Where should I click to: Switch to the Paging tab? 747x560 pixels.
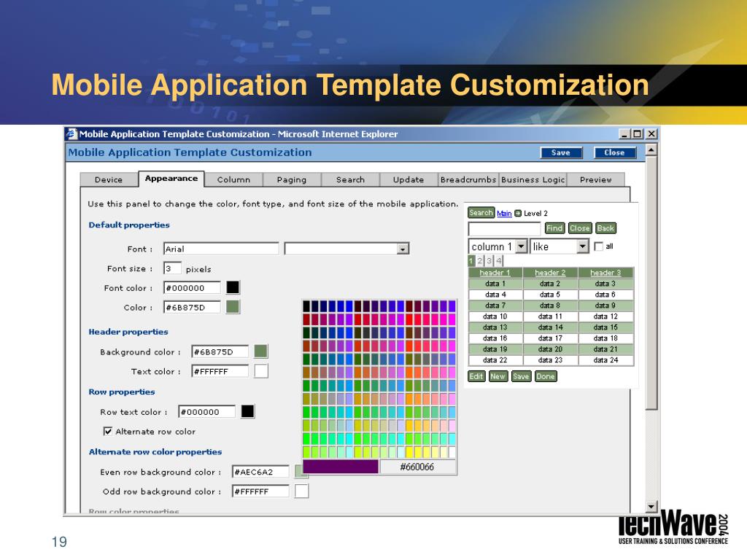(x=292, y=179)
